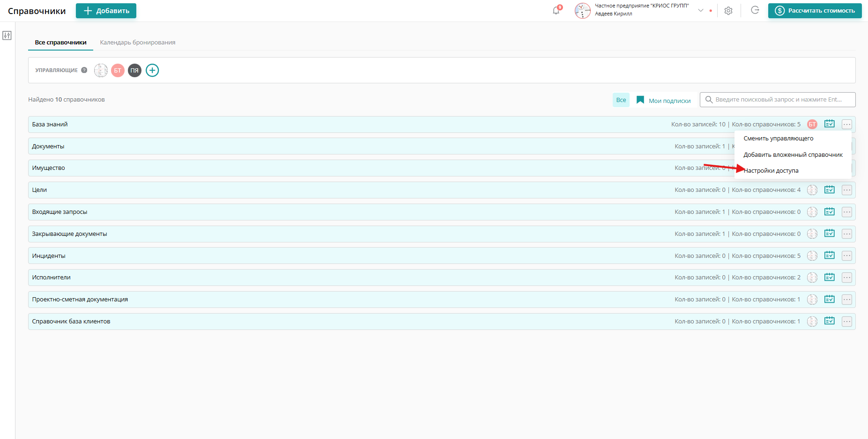Switch to the Календарь бронирования tab
868x439 pixels.
click(x=138, y=43)
